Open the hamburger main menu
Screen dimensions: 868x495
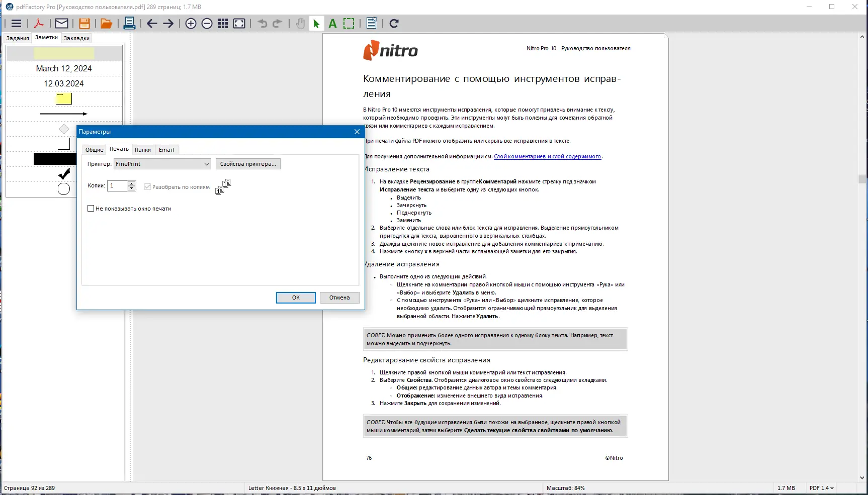[16, 24]
